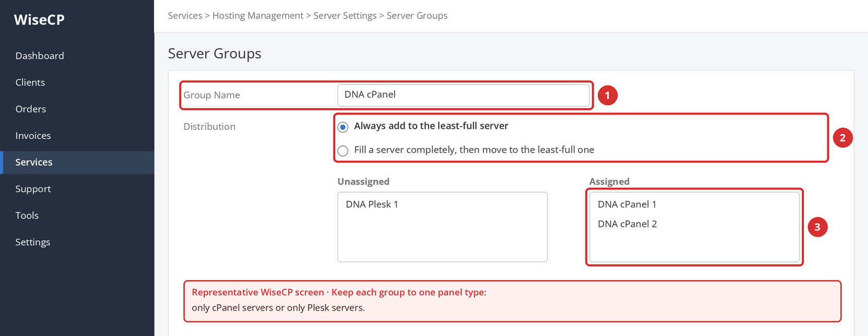Click the Assigned list heading
The image size is (868, 336).
tap(609, 181)
